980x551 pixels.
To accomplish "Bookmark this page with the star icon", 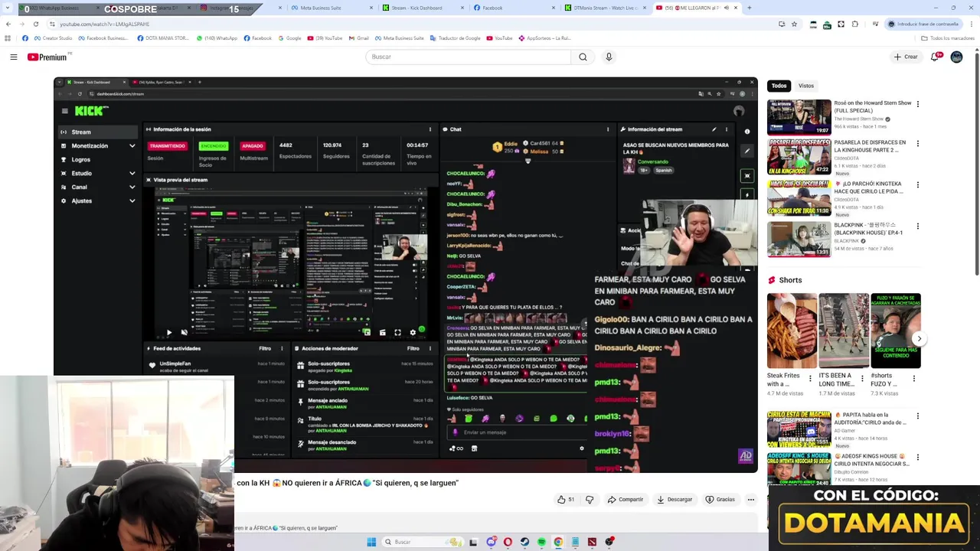I will coord(794,24).
